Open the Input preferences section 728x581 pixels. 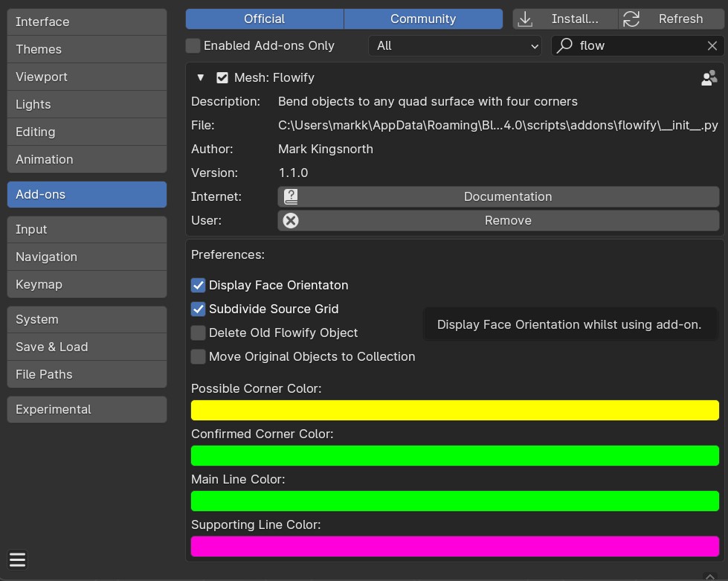point(87,229)
